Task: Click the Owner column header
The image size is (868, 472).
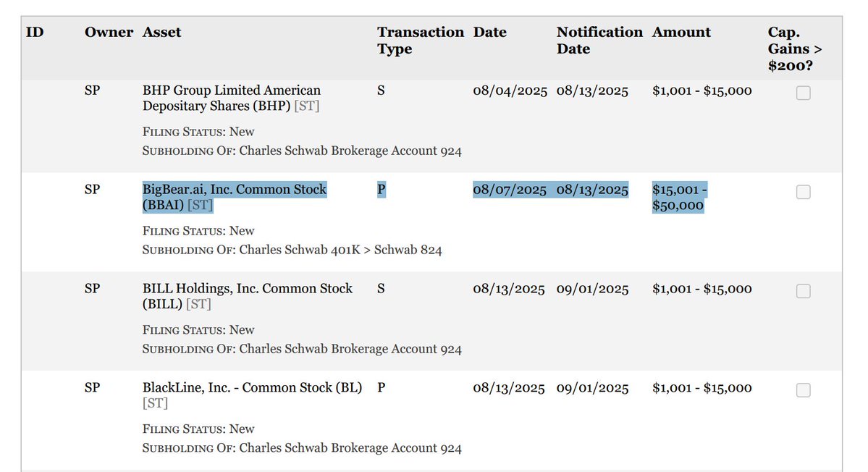Action: (109, 33)
